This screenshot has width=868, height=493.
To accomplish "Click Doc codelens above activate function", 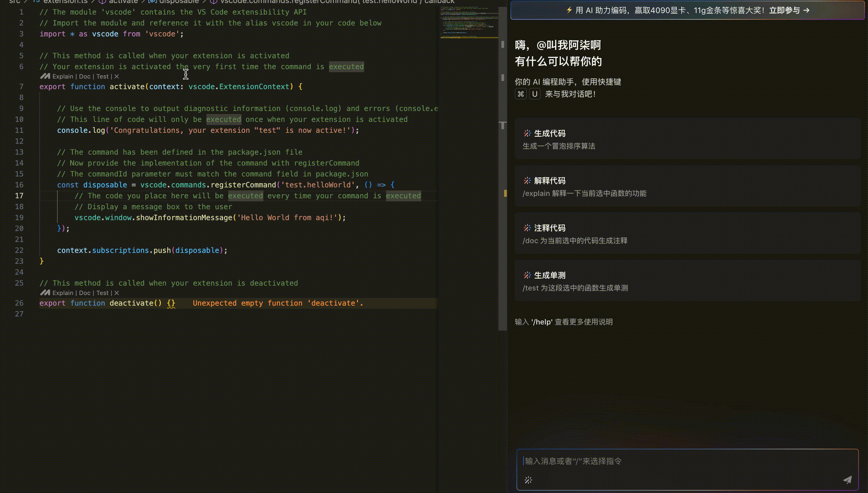I will point(84,76).
